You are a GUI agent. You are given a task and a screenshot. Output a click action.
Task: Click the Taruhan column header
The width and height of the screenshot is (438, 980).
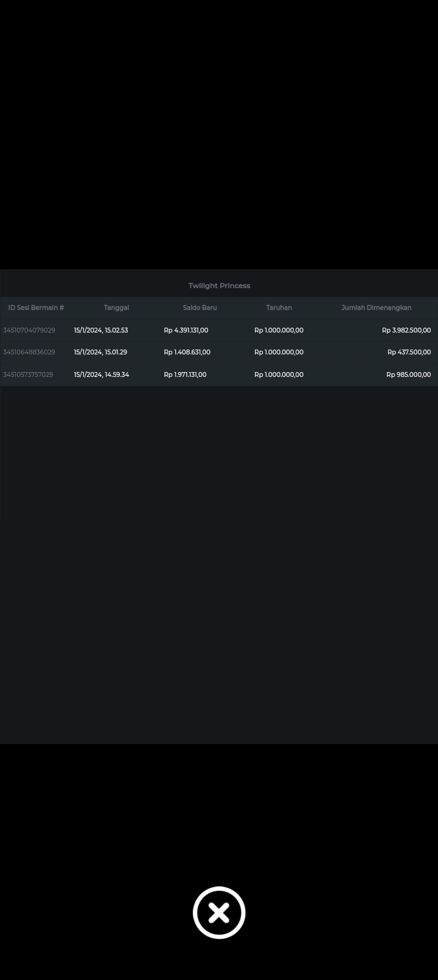279,308
